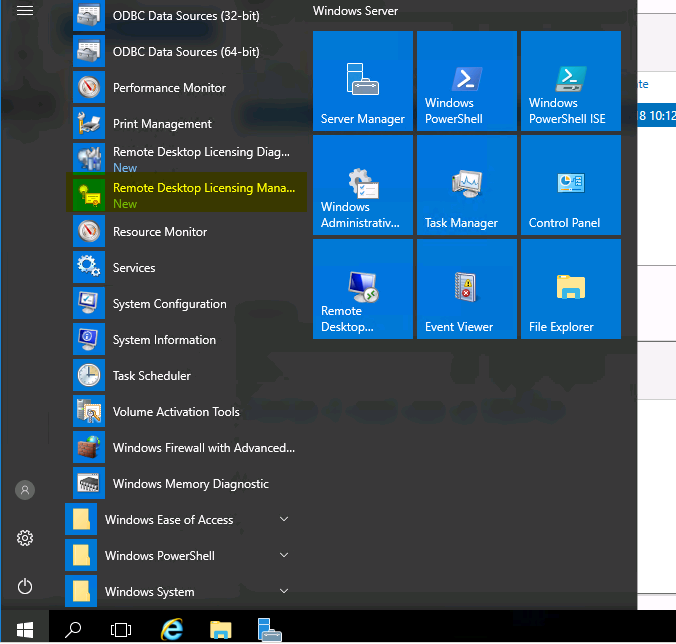Launch Resource Monitor icon

click(89, 231)
